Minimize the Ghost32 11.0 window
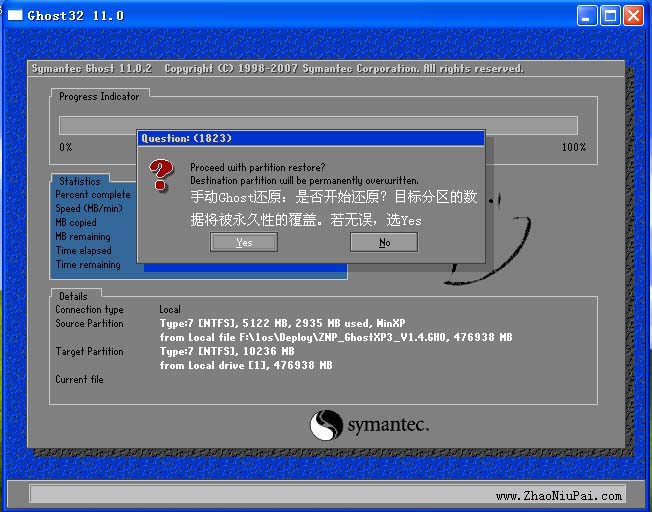Screen dimensions: 652x512 [x=587, y=16]
